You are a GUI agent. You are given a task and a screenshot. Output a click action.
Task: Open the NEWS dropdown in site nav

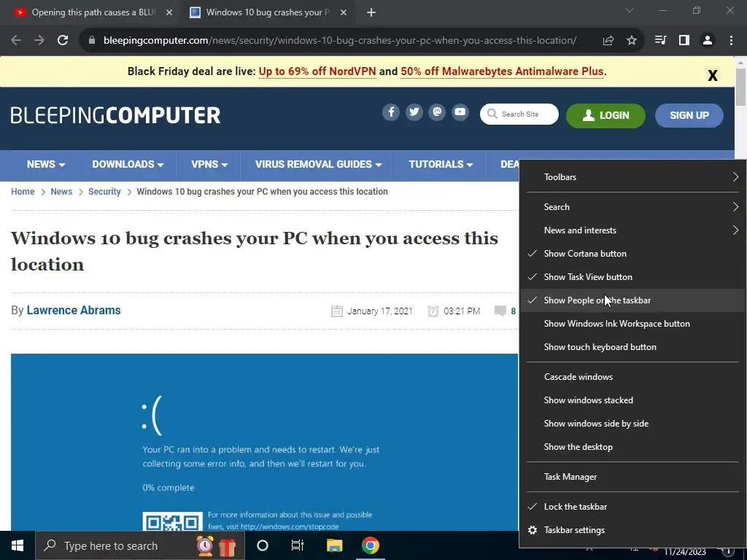tap(46, 164)
